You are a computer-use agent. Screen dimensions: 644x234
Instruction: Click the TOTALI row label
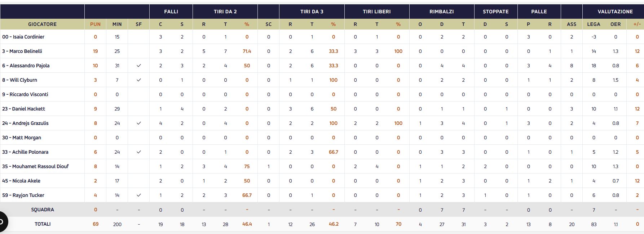(43, 224)
